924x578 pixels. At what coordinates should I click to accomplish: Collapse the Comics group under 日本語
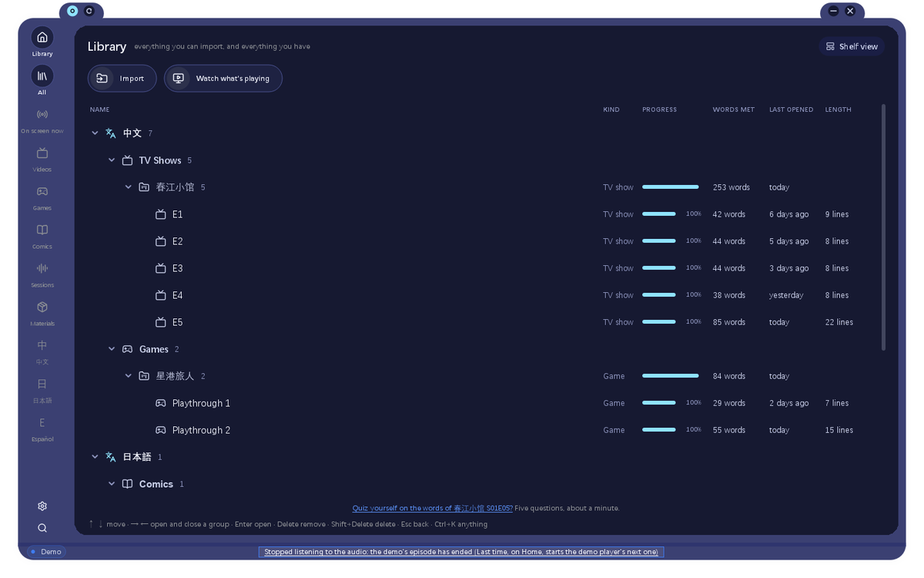pyautogui.click(x=112, y=484)
